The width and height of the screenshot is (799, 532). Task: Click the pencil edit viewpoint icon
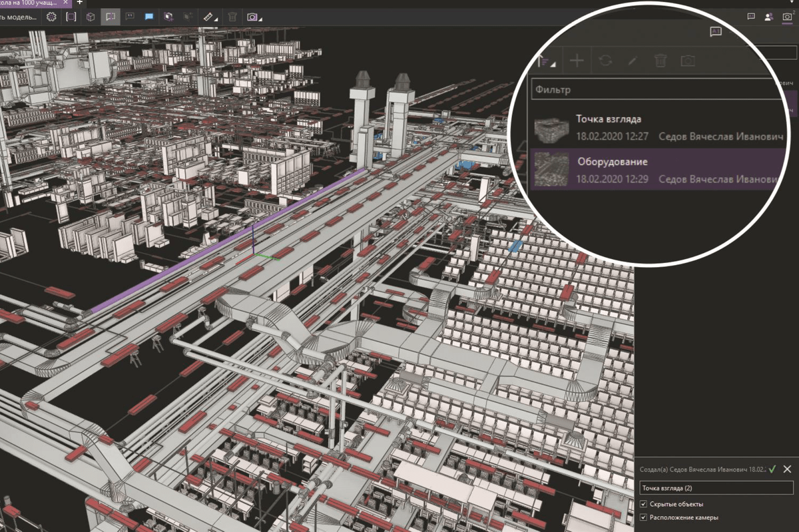point(632,61)
